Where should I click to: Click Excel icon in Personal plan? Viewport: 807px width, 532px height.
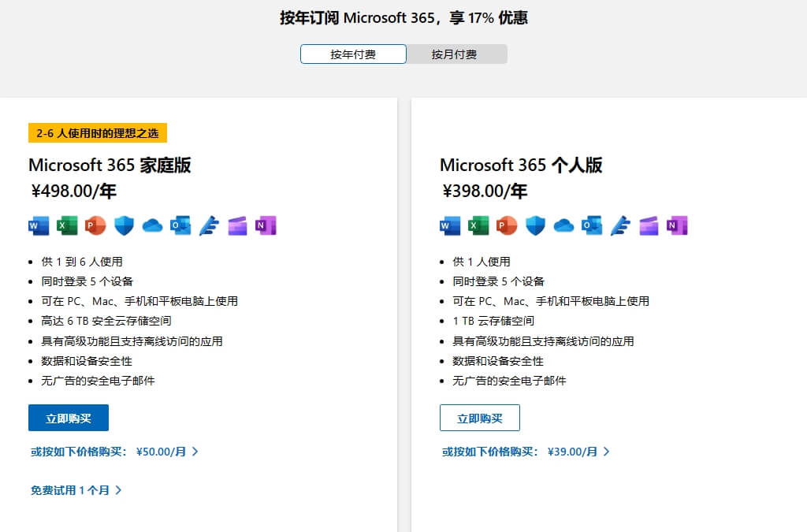[x=478, y=225]
